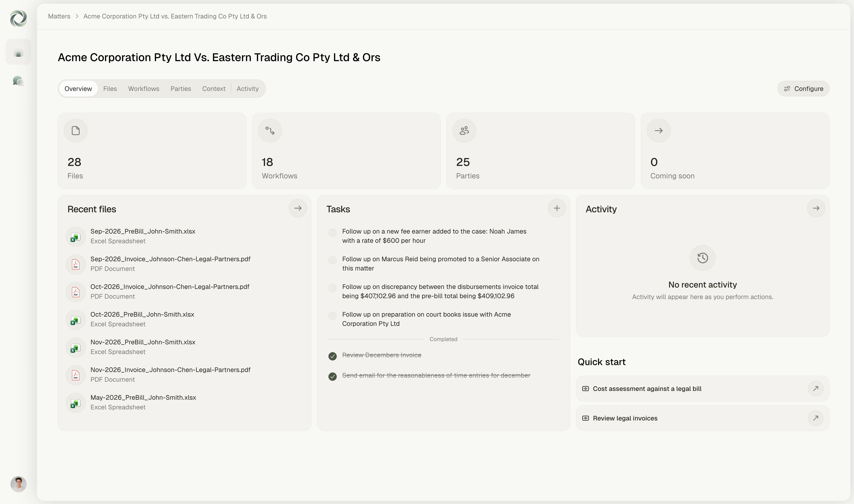Open all recent files arrow button

tap(298, 208)
